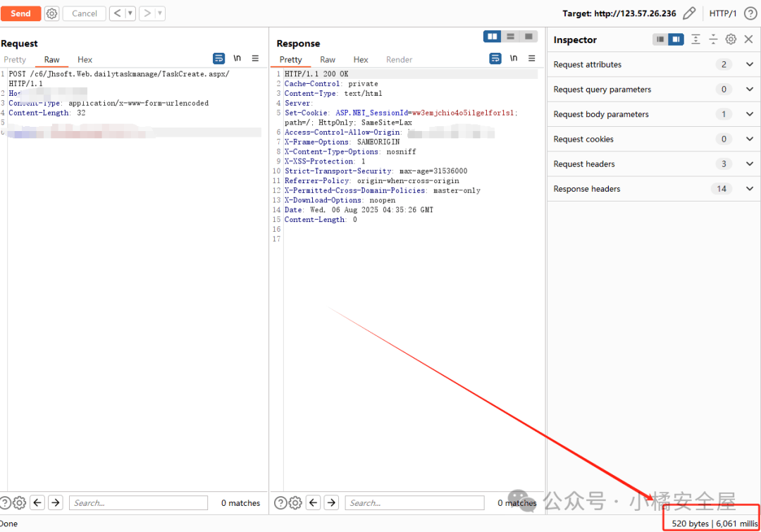Open the help icon next to HTTP/1
The height and width of the screenshot is (532, 761).
pyautogui.click(x=750, y=13)
